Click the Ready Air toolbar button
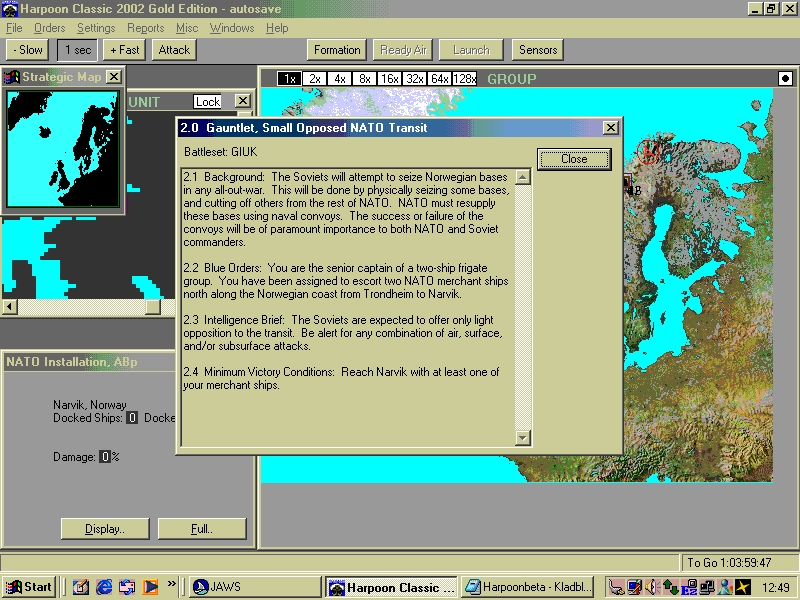The height and width of the screenshot is (600, 800). (x=403, y=50)
